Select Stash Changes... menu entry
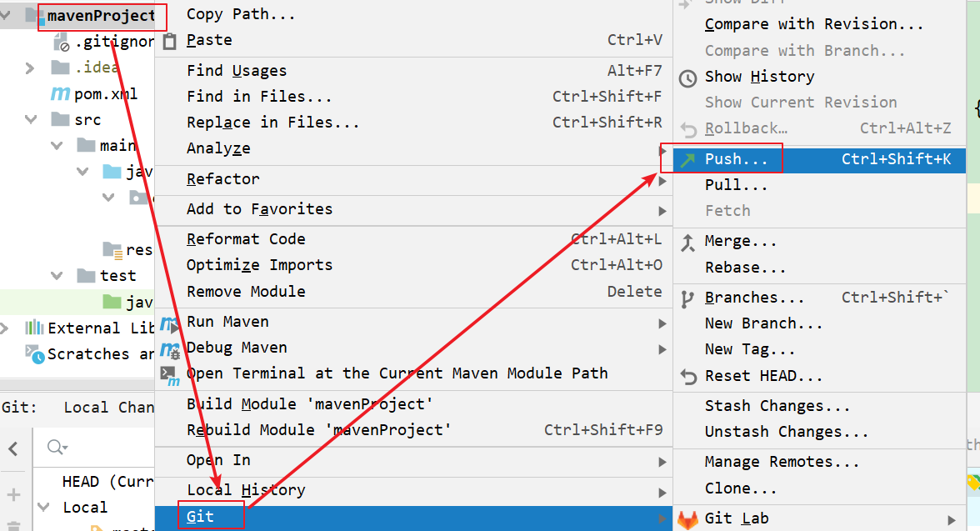Screen dimensions: 980x531 click(777, 406)
